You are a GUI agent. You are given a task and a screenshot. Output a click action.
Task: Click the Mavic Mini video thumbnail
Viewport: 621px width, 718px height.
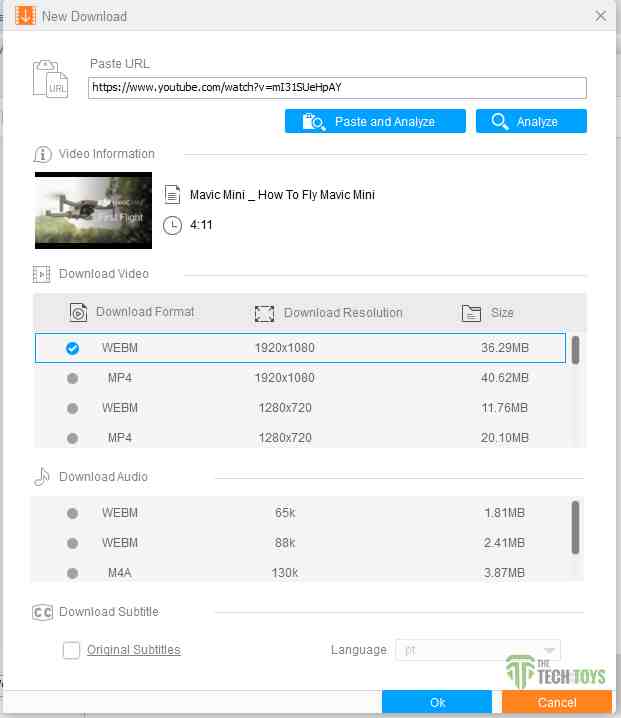point(93,211)
